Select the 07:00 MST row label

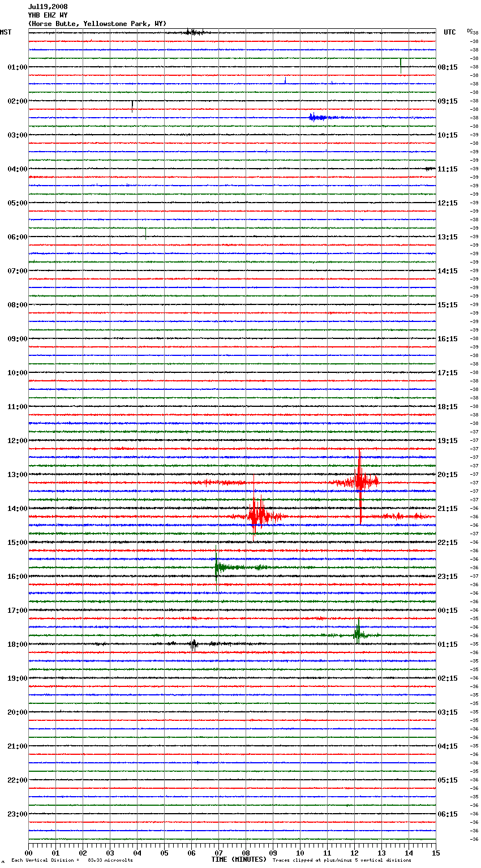18,271
